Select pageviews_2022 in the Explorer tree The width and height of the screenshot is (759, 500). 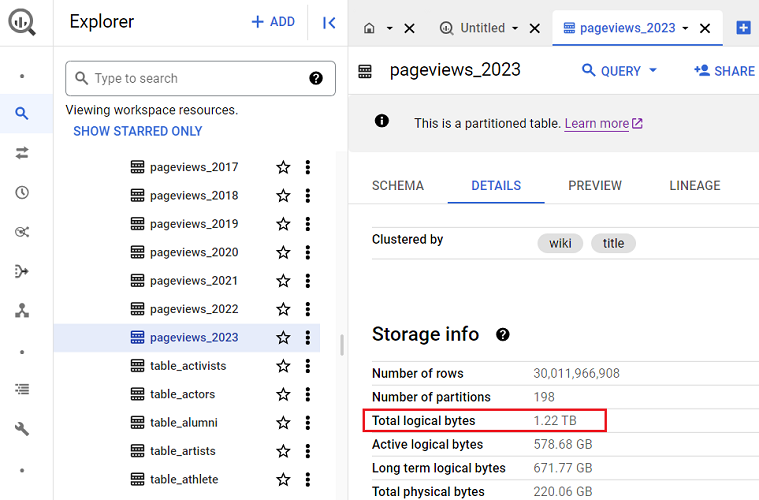(194, 309)
